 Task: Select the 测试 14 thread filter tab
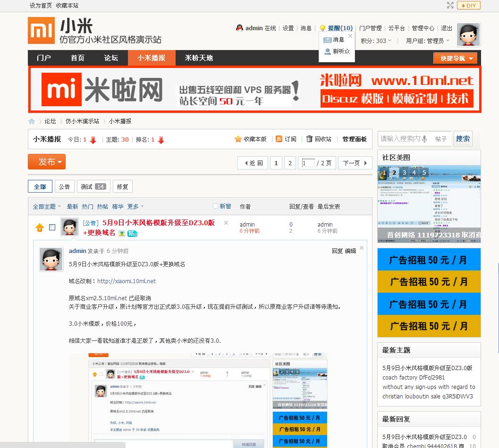click(x=93, y=186)
